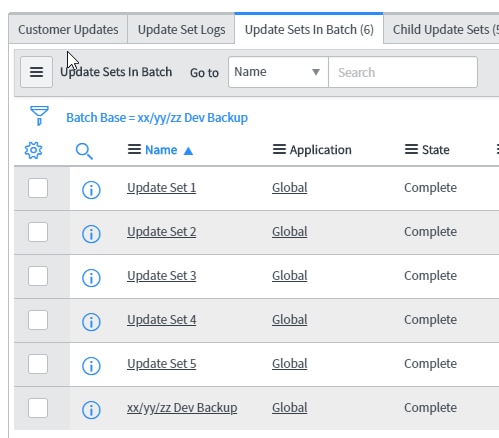The image size is (499, 438).
Task: Open Global link in xx/yy/zz Dev Backup row
Action: click(x=290, y=408)
